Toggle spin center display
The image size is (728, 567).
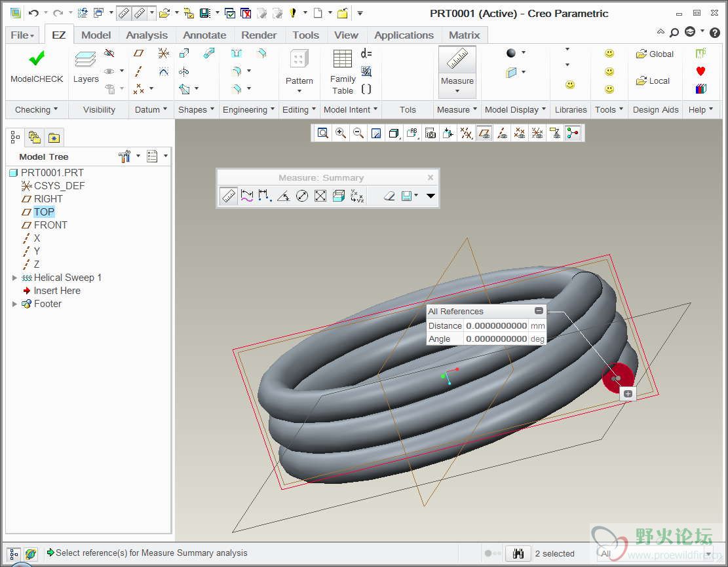click(x=573, y=134)
